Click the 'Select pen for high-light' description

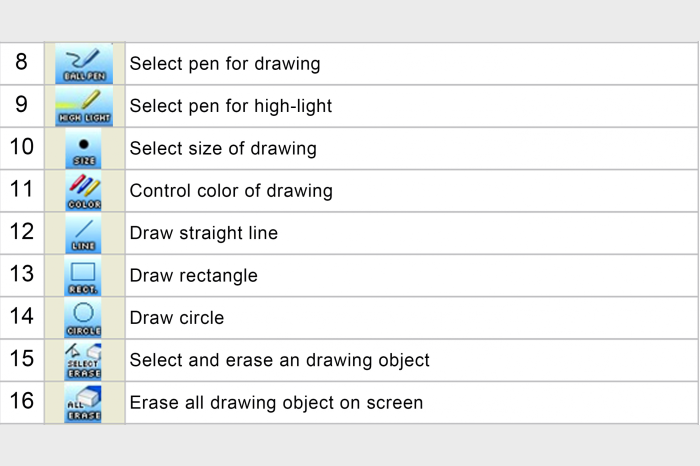pyautogui.click(x=231, y=106)
